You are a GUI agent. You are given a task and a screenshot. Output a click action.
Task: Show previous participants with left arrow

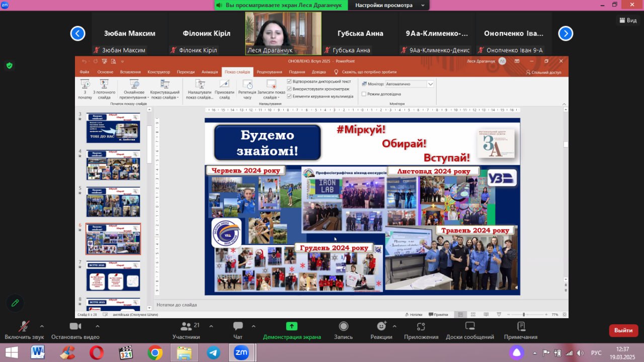coord(77,34)
